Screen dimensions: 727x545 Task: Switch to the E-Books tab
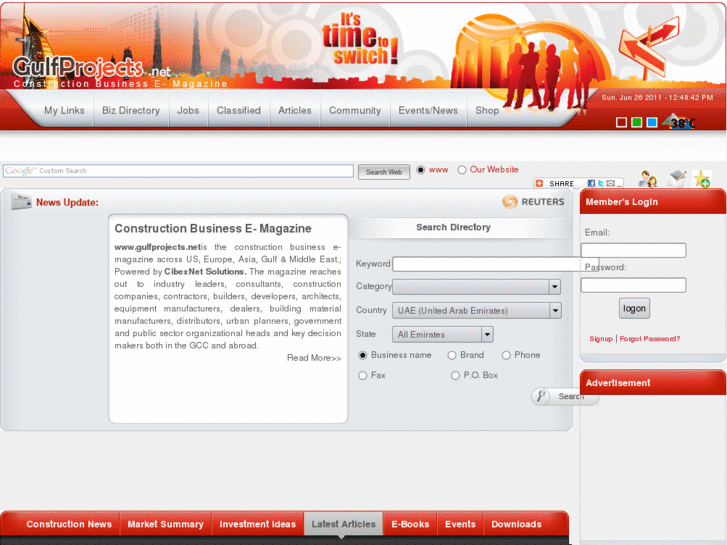click(410, 524)
